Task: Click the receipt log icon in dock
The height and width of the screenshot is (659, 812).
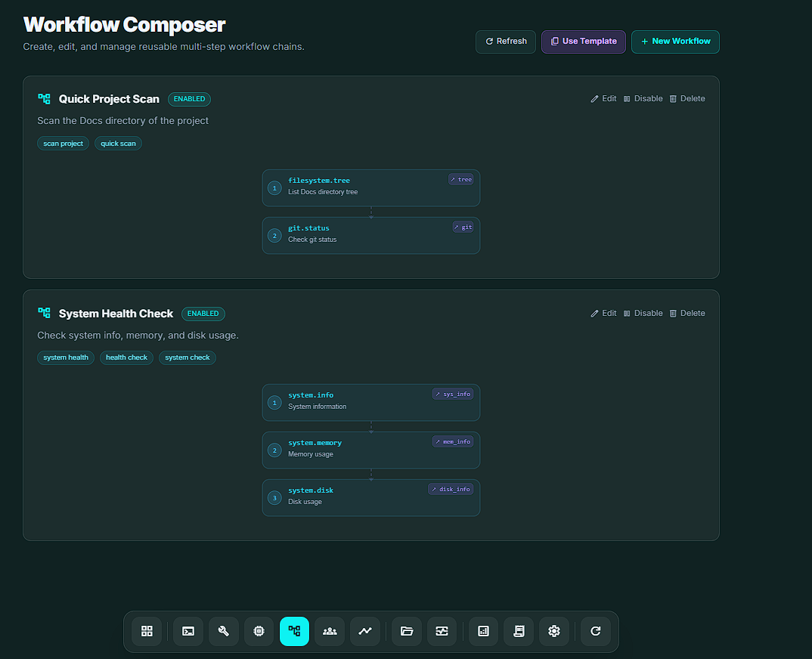Action: tap(519, 631)
